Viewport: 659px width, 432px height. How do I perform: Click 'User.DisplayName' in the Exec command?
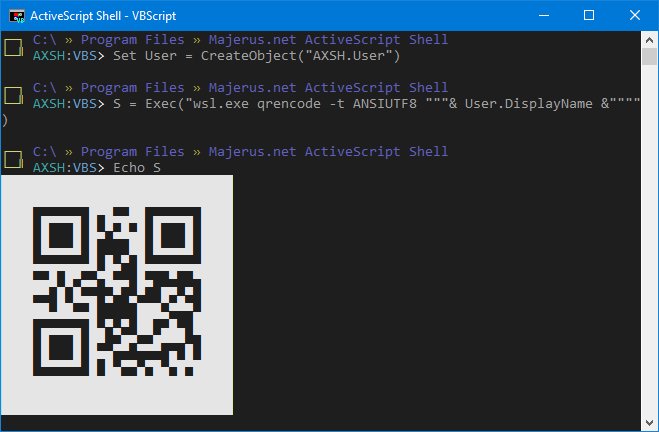[528, 104]
